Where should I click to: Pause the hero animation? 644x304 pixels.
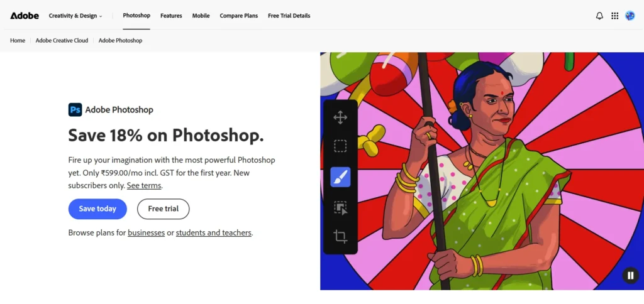[630, 275]
